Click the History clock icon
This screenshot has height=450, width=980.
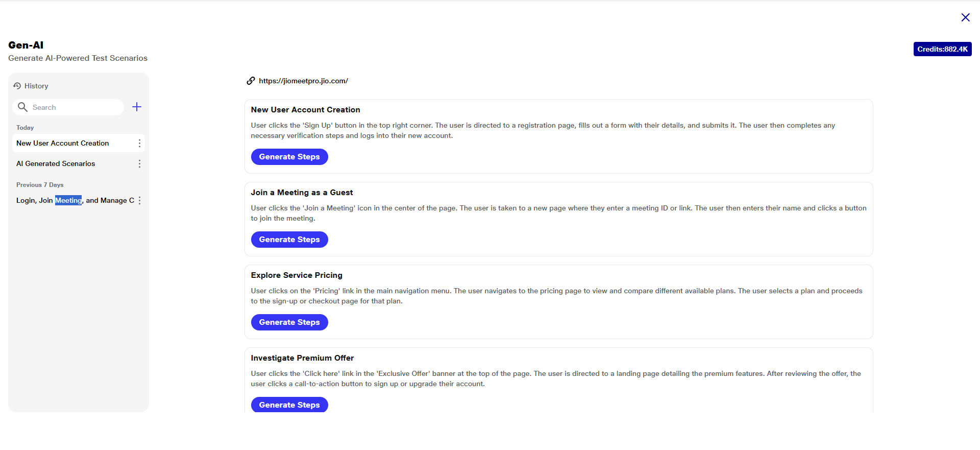(17, 86)
